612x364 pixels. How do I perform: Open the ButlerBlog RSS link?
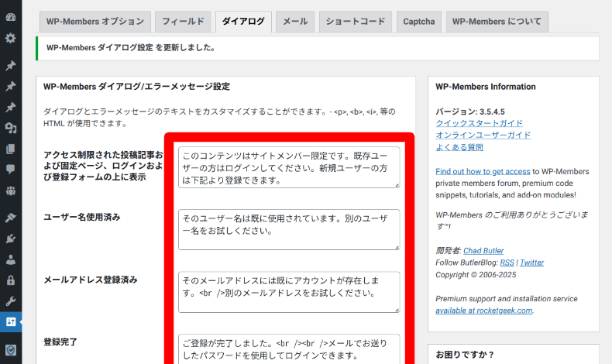[x=507, y=263]
